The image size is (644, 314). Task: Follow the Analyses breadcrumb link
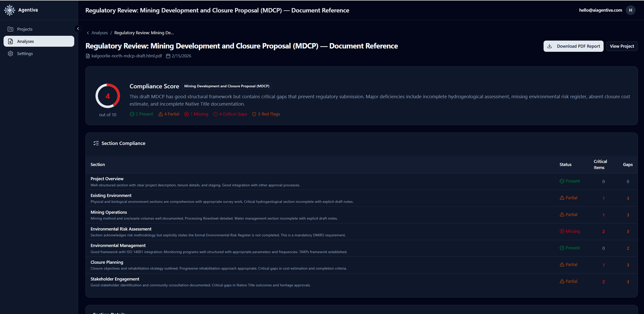99,33
